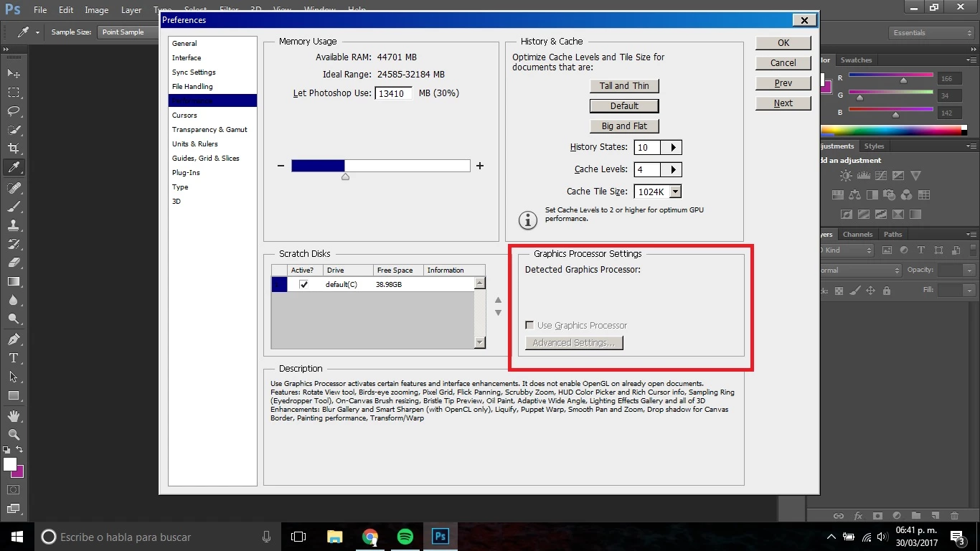Image resolution: width=980 pixels, height=551 pixels.
Task: Select the Lasso tool
Action: [14, 111]
